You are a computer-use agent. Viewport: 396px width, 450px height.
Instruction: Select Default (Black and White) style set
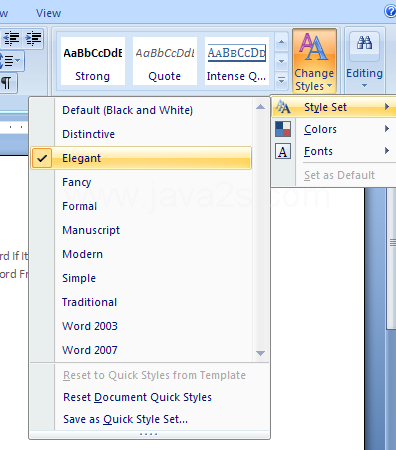[x=141, y=110]
